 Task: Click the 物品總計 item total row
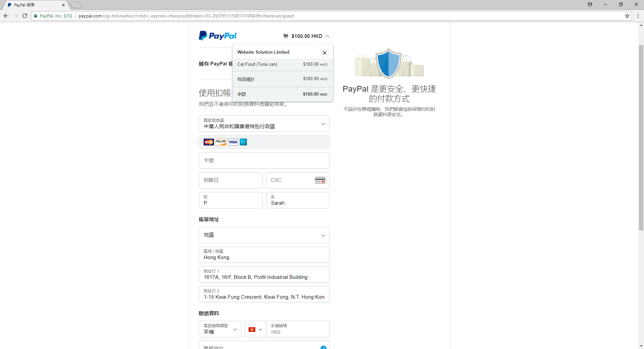click(282, 79)
